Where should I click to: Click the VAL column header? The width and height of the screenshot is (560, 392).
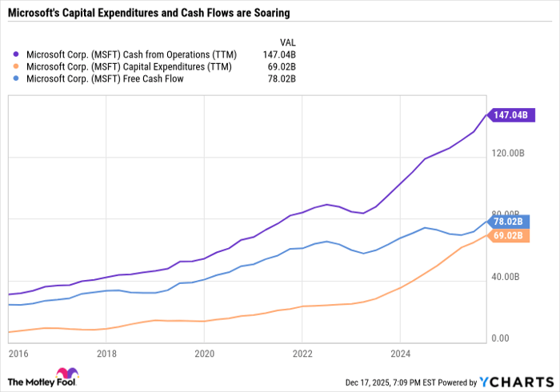pos(286,40)
